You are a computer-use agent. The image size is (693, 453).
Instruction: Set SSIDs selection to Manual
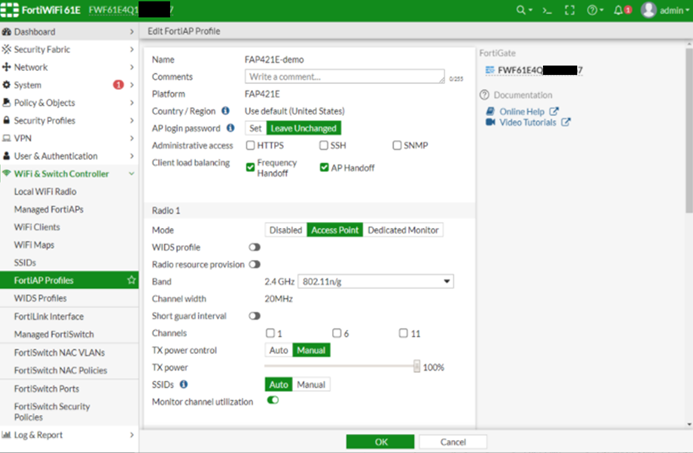coord(311,384)
